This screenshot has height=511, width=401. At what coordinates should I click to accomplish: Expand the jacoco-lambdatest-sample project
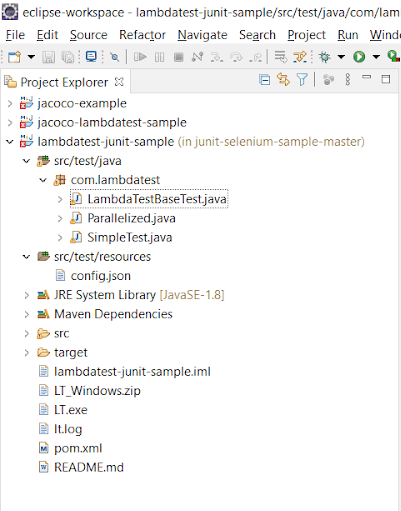pos(10,123)
